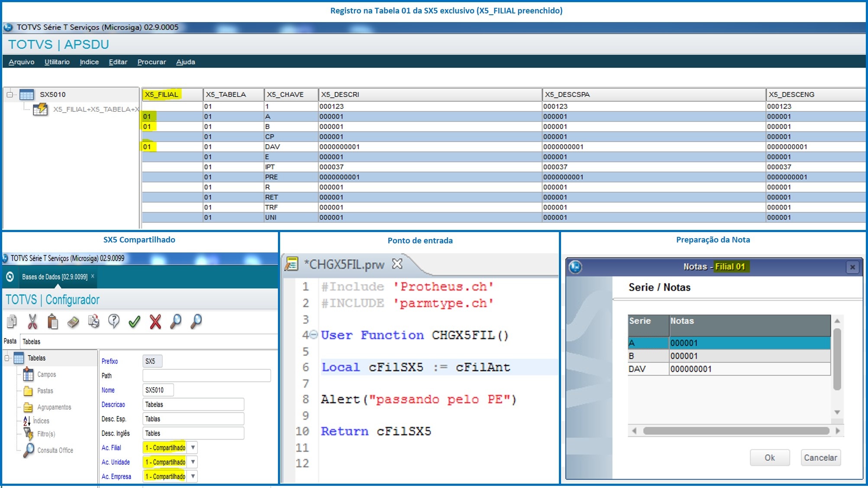The height and width of the screenshot is (488, 868).
Task: Click the Path input field
Action: click(207, 375)
